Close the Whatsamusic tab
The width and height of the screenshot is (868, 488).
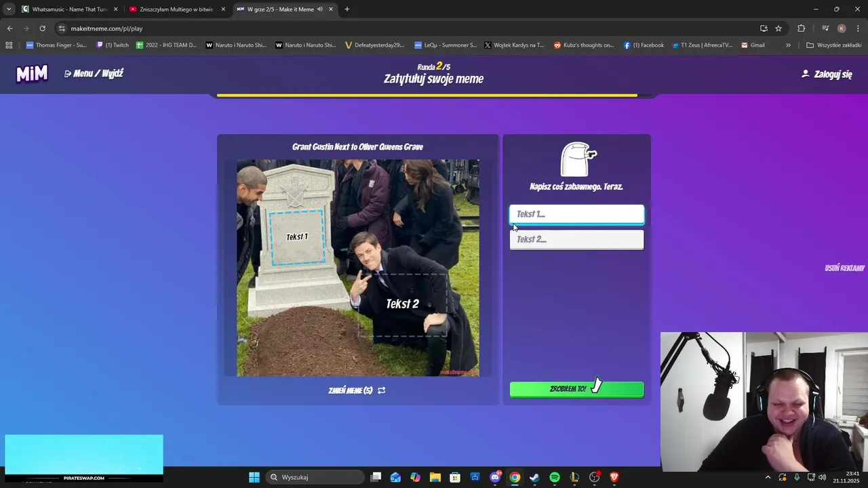point(115,9)
